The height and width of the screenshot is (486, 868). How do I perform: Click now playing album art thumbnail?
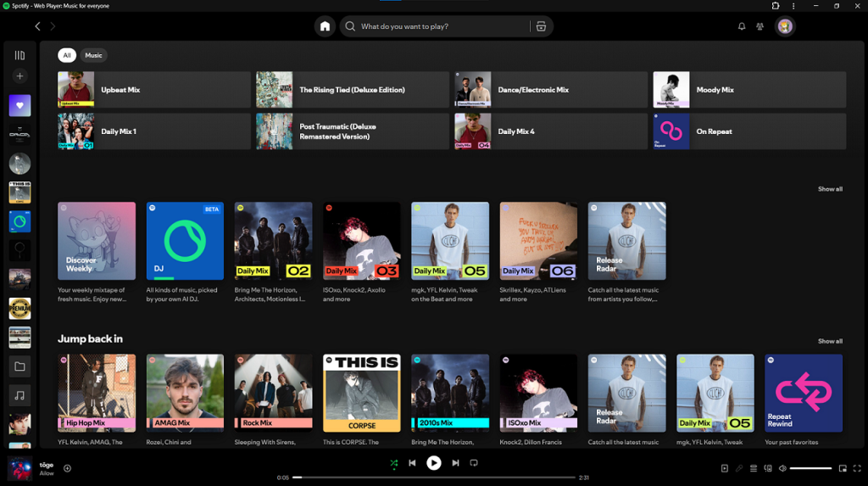[20, 468]
